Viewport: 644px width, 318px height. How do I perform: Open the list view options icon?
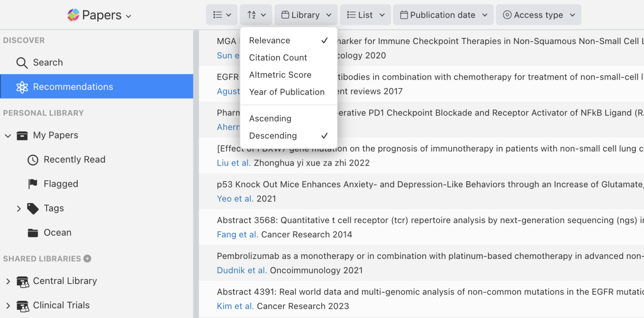221,14
